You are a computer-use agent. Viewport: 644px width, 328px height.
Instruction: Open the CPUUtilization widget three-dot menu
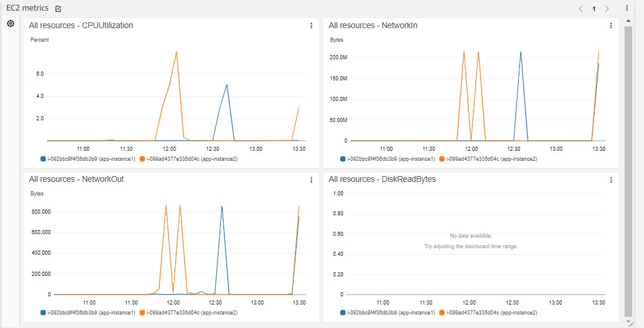pyautogui.click(x=311, y=26)
